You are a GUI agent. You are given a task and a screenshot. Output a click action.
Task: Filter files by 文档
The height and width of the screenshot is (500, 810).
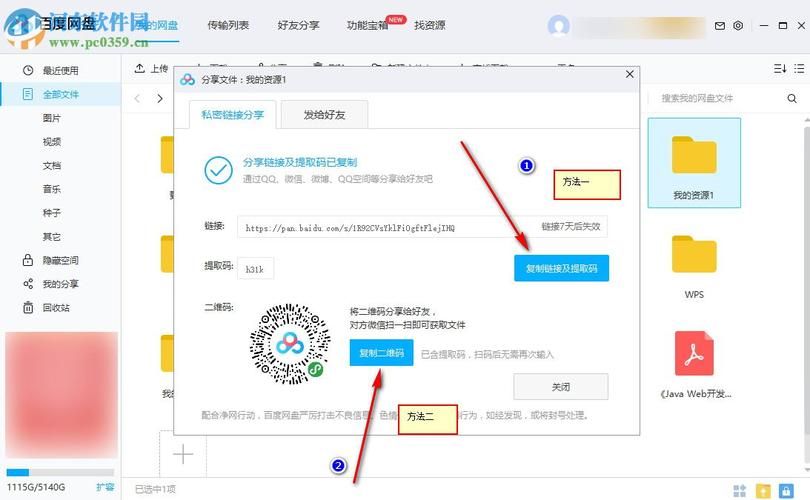coord(51,166)
